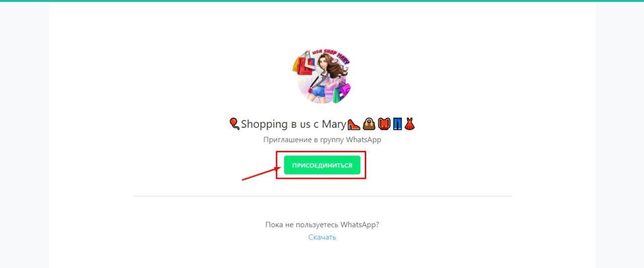Image resolution: width=644 pixels, height=268 pixels.
Task: Click the Скачать download link
Action: [x=322, y=237]
